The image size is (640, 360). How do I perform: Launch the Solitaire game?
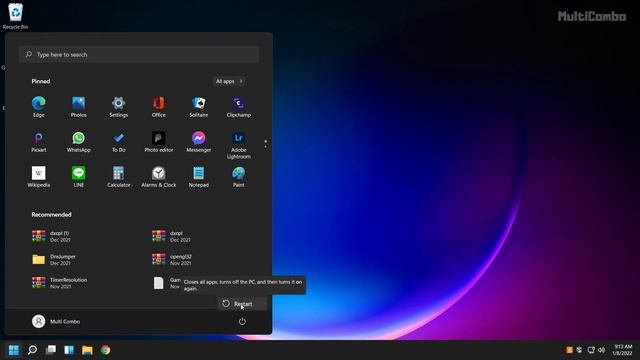tap(199, 107)
